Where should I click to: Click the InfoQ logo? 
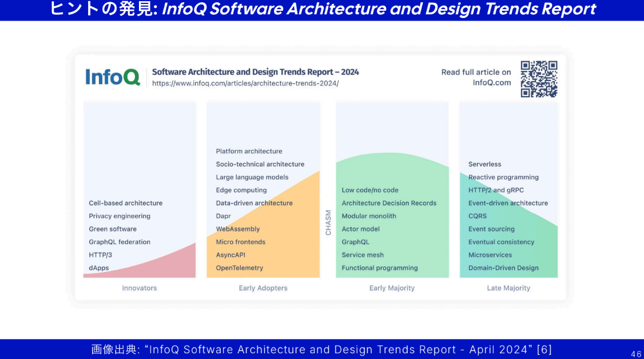point(113,77)
